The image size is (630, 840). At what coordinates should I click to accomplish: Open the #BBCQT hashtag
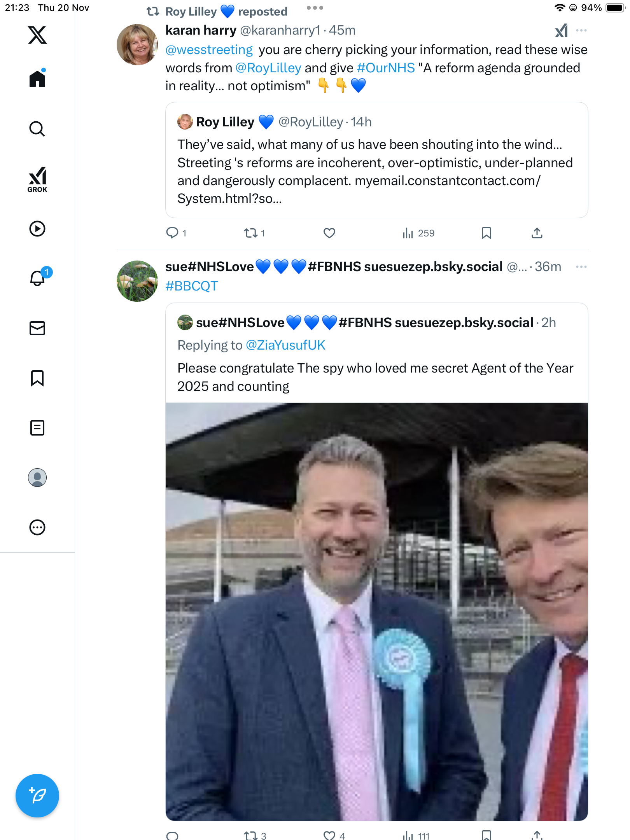click(192, 286)
